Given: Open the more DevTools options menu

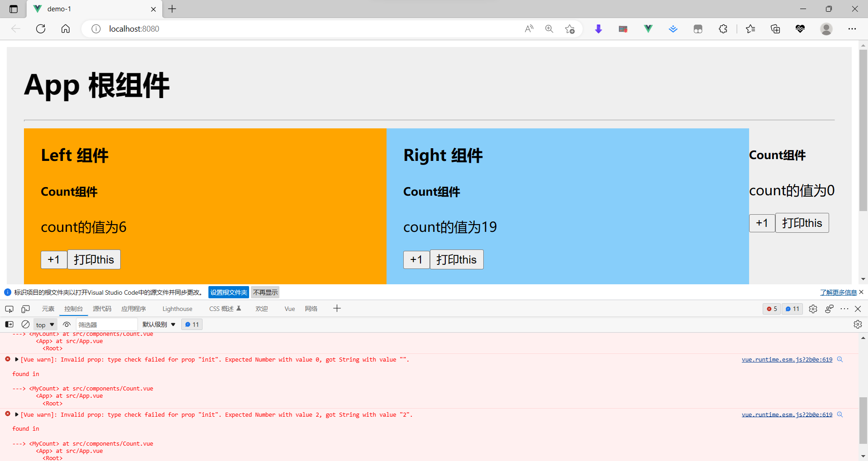Looking at the screenshot, I should [844, 309].
